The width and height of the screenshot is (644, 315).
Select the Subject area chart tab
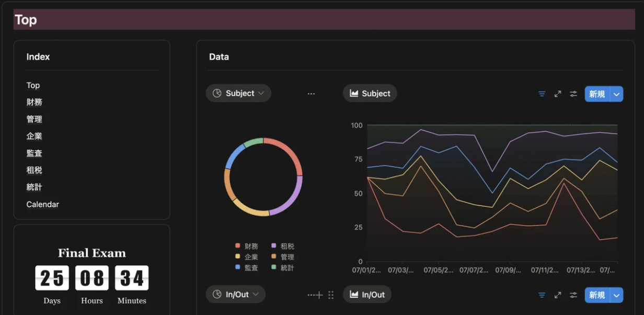370,93
